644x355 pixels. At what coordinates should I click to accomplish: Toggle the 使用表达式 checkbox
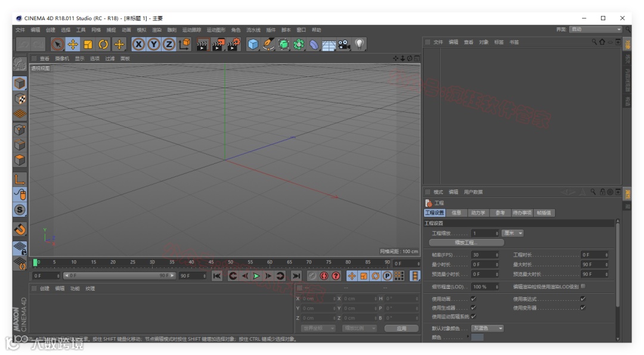tap(583, 299)
